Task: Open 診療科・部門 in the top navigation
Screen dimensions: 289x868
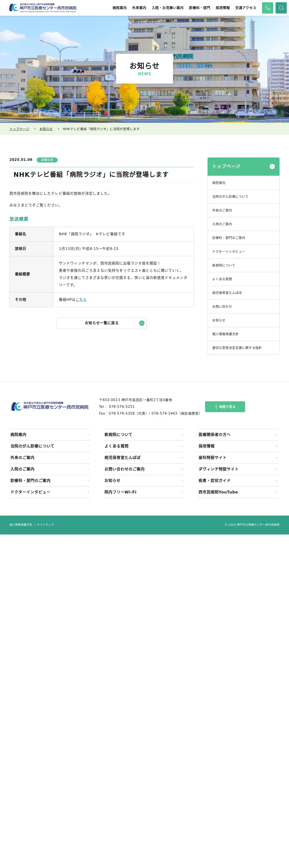Action: [x=199, y=8]
